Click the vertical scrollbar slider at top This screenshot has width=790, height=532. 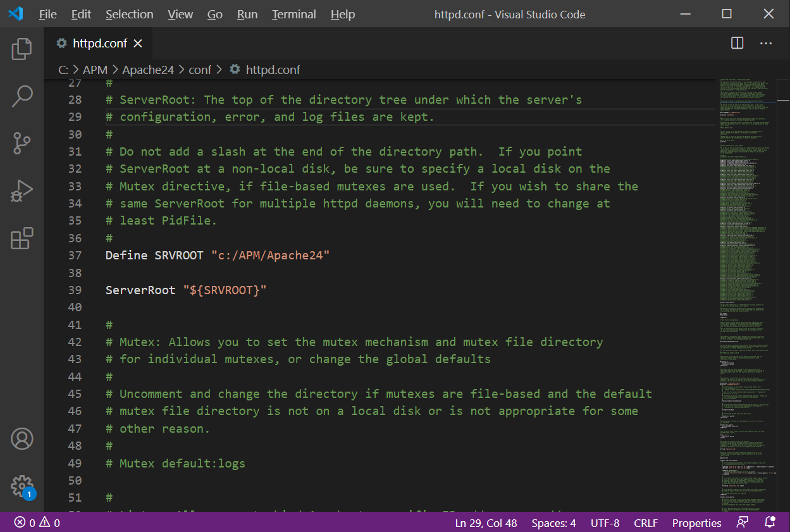(x=784, y=90)
